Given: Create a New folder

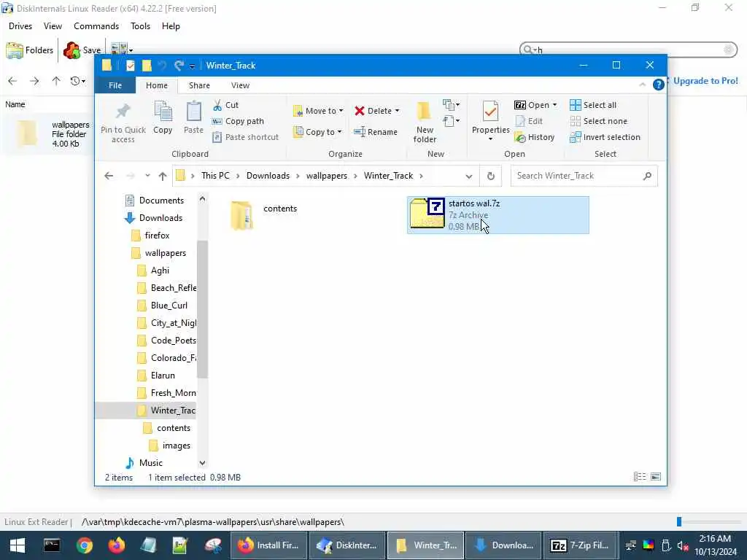Looking at the screenshot, I should coord(425,122).
